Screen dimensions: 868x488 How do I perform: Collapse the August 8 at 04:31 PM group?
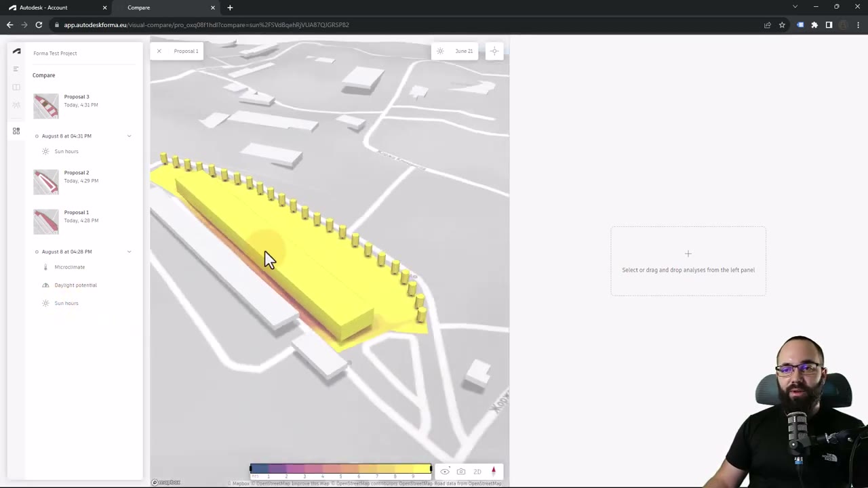pyautogui.click(x=129, y=136)
